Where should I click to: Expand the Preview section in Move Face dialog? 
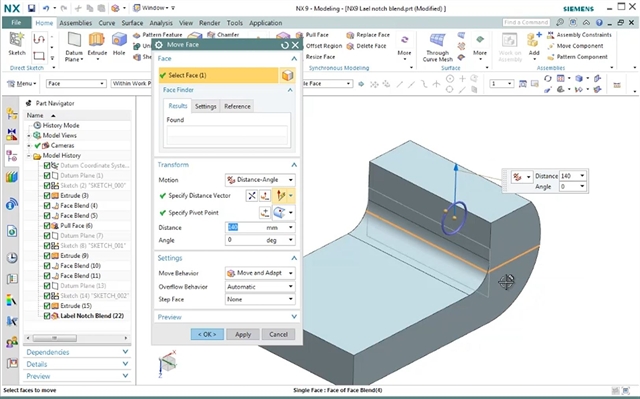tap(294, 317)
